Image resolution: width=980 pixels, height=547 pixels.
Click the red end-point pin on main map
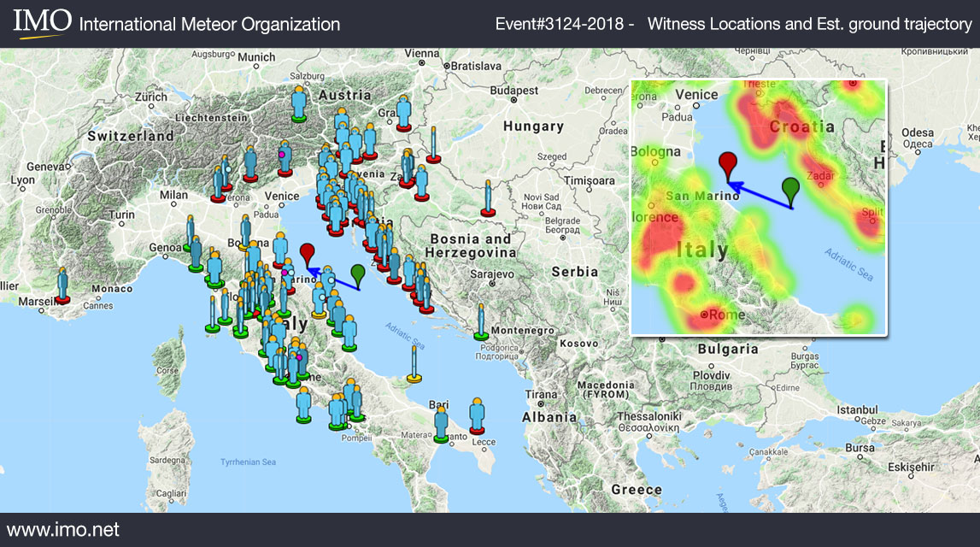point(308,254)
